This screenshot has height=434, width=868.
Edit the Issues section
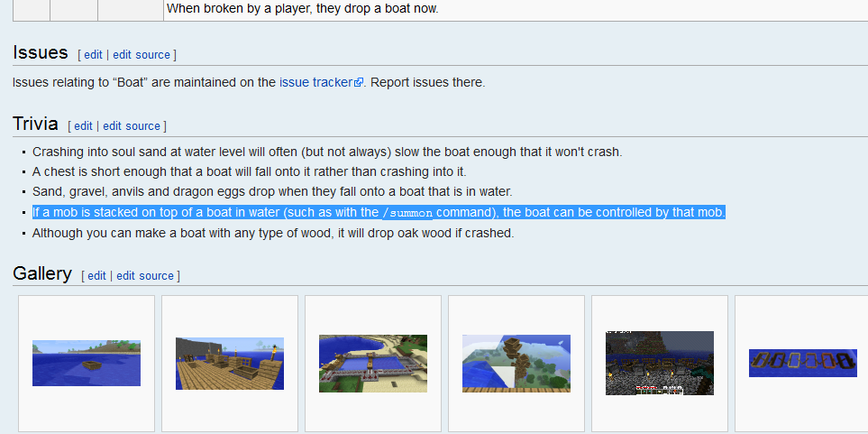point(93,55)
